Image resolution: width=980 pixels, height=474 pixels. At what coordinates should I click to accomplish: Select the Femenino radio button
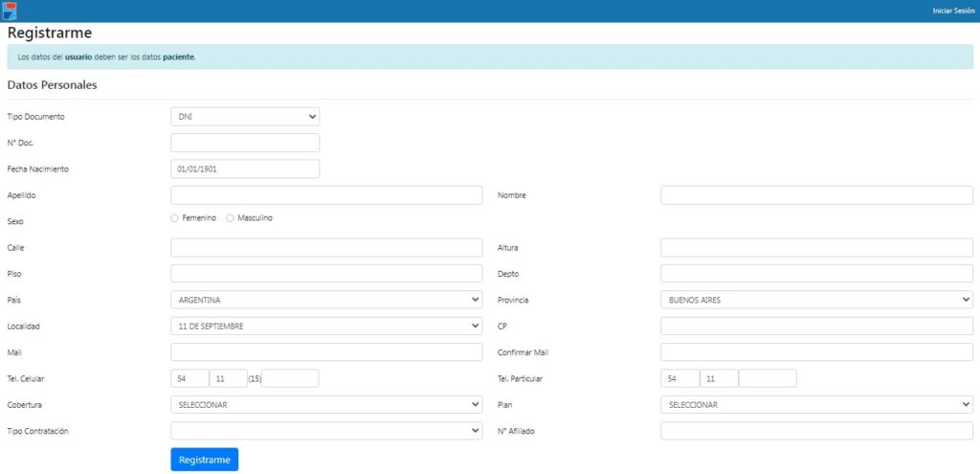click(174, 218)
